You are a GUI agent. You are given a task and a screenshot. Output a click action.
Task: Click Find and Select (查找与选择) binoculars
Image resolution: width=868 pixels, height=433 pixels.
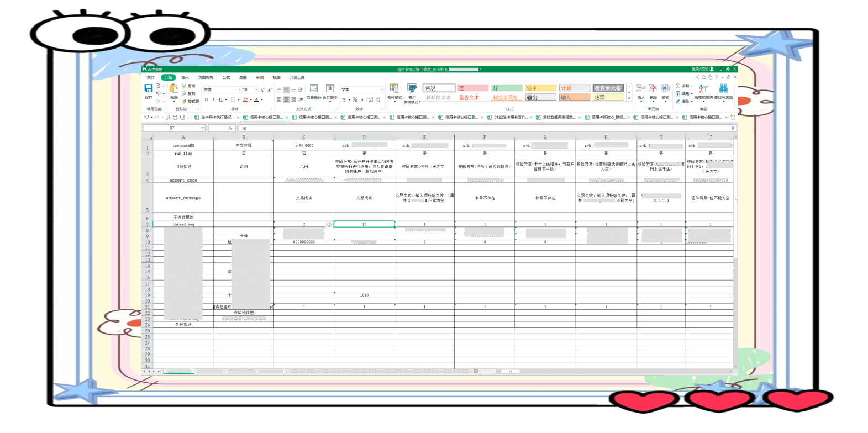pyautogui.click(x=723, y=89)
